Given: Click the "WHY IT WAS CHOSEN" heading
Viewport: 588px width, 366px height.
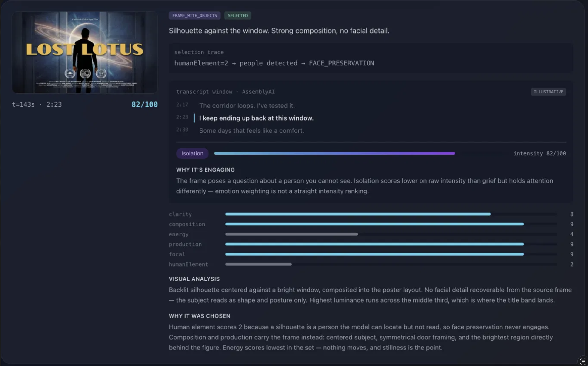Looking at the screenshot, I should [200, 316].
